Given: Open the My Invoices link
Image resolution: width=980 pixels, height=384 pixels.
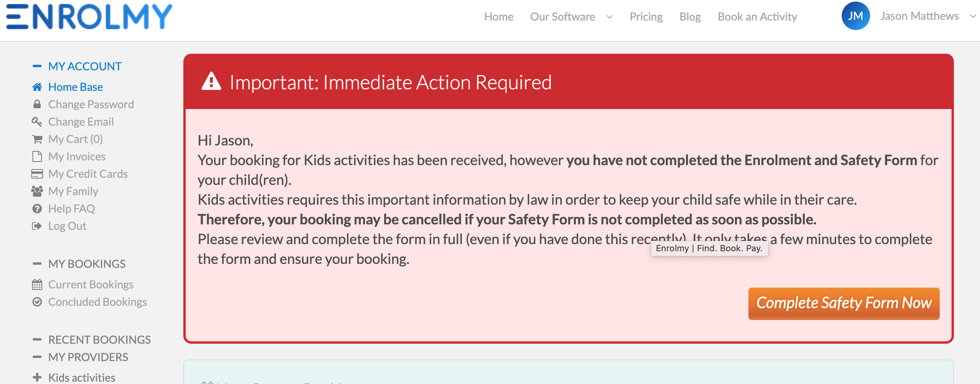Looking at the screenshot, I should pyautogui.click(x=77, y=156).
